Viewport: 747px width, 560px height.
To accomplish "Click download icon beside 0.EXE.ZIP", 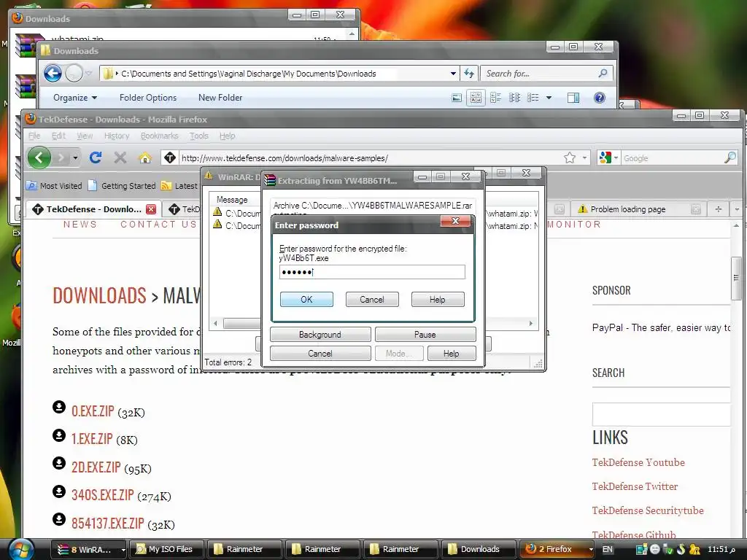I will click(x=59, y=407).
